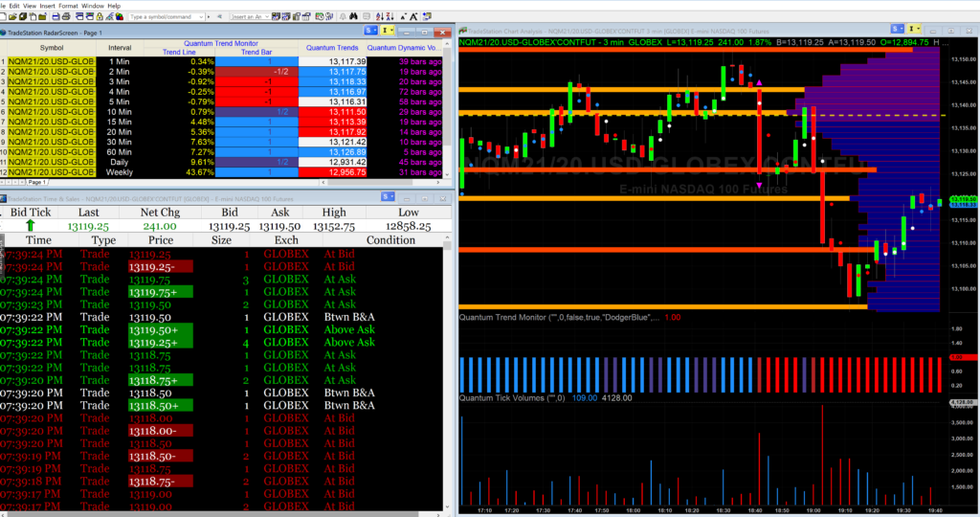Click the 241.00 Net Chg value
The width and height of the screenshot is (980, 517).
click(x=160, y=226)
